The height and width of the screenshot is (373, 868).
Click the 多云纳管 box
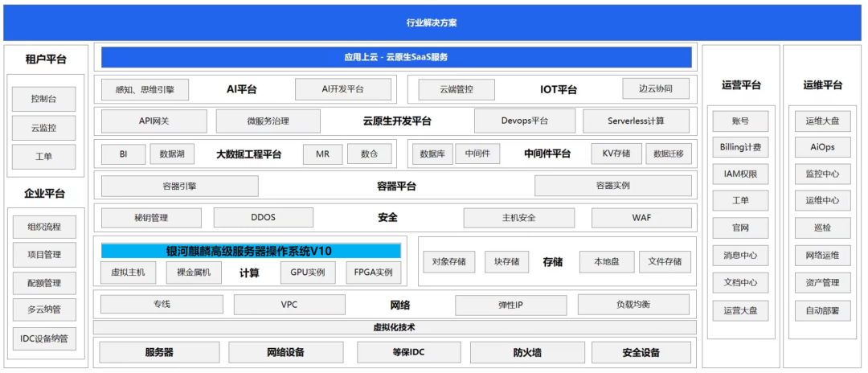pos(43,310)
